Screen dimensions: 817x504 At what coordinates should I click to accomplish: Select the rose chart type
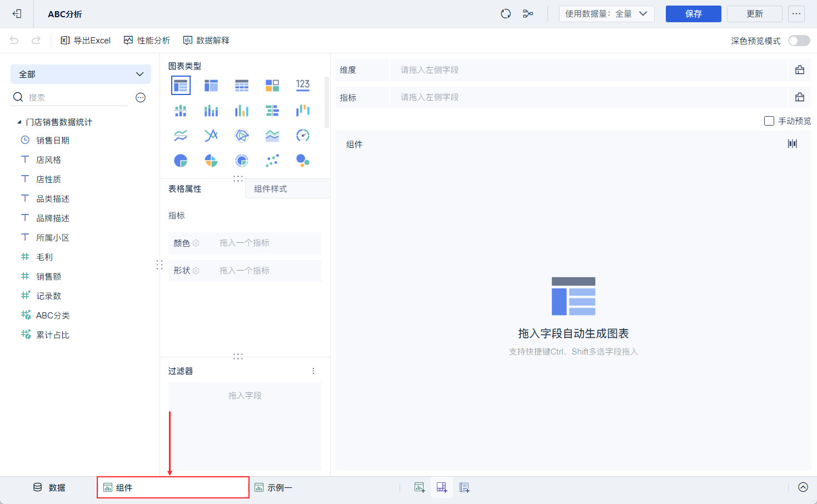pos(211,161)
